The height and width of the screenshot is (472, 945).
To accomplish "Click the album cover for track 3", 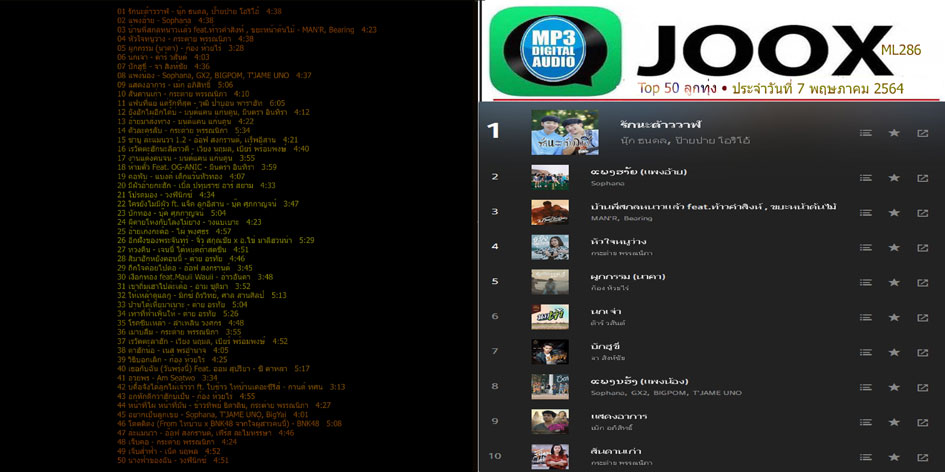I will (550, 212).
